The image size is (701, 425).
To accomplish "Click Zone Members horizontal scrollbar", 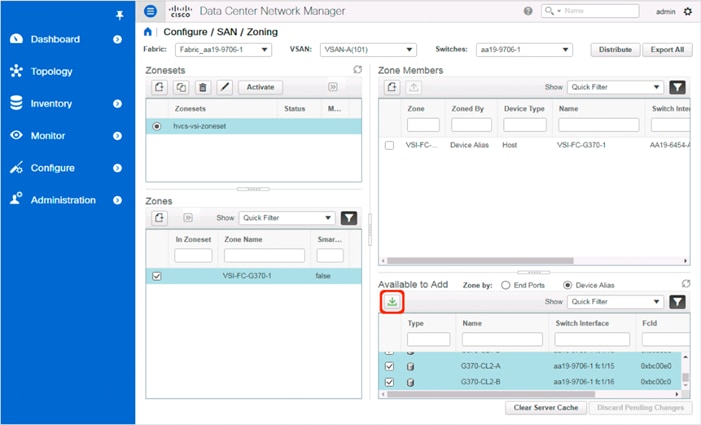I will (x=480, y=261).
